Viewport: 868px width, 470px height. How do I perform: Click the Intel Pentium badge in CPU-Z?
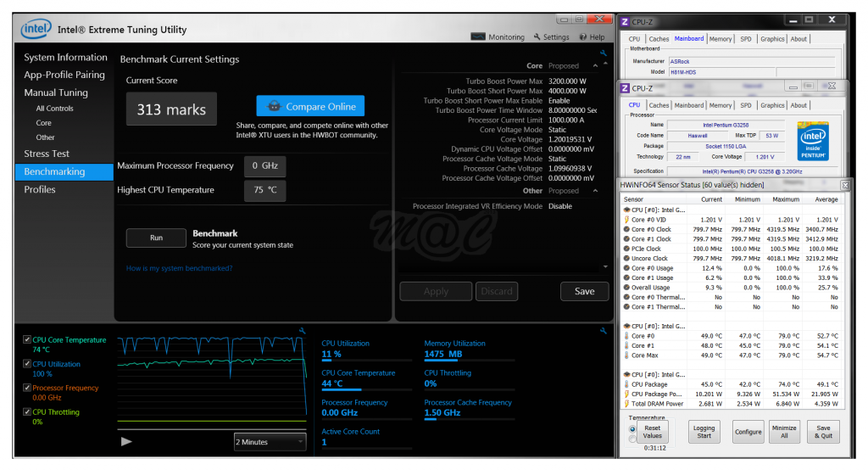click(x=813, y=142)
